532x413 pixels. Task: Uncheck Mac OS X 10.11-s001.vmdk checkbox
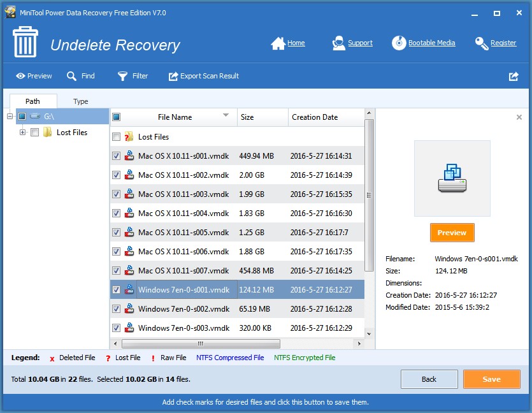click(x=116, y=156)
